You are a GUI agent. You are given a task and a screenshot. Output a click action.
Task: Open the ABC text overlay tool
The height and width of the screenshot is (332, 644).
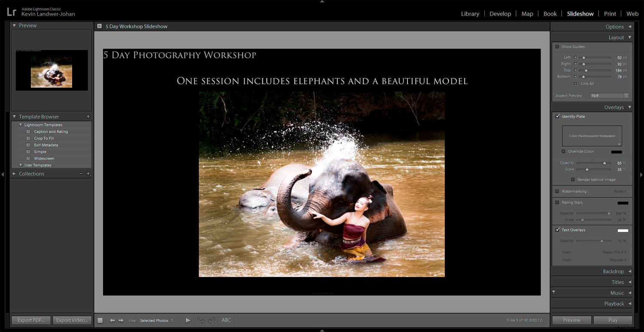pyautogui.click(x=226, y=320)
